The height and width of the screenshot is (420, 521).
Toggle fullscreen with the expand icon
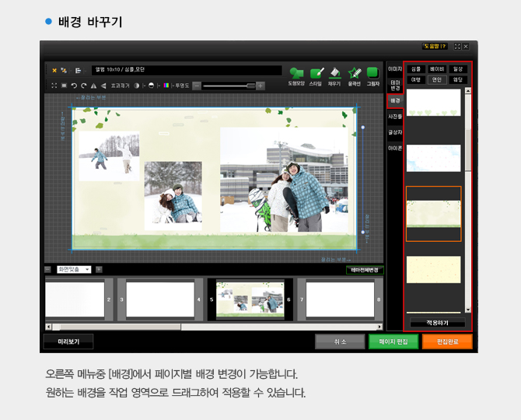click(x=457, y=47)
